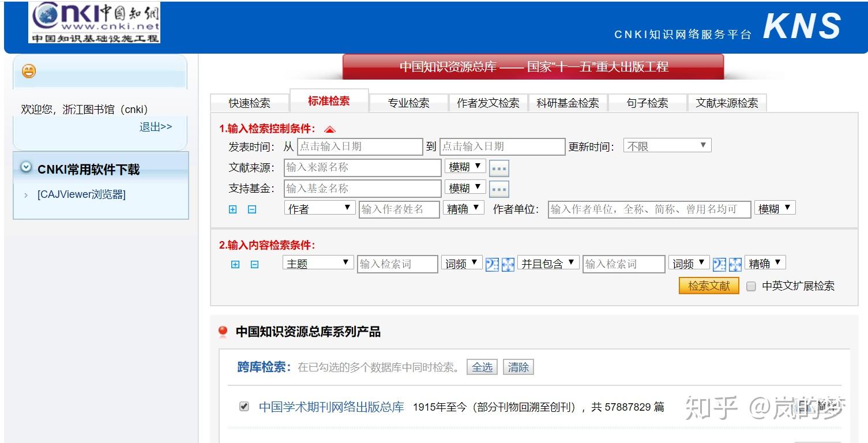This screenshot has width=868, height=443.
Task: Open 支持基金 browse button with dots
Action: point(499,189)
